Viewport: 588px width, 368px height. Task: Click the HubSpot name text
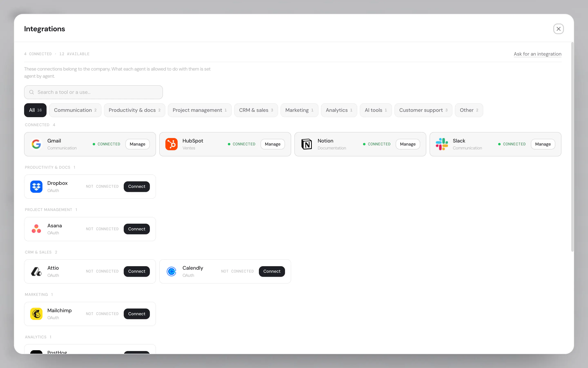(193, 141)
